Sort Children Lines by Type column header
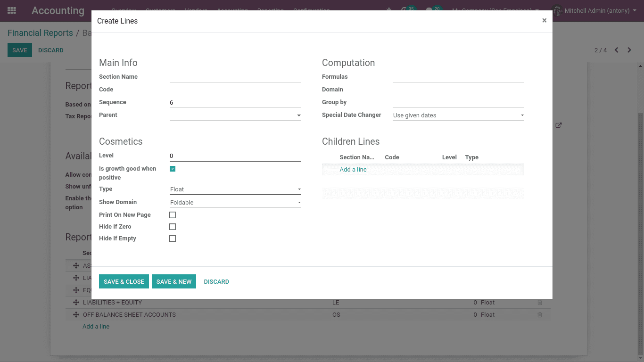 pyautogui.click(x=471, y=157)
